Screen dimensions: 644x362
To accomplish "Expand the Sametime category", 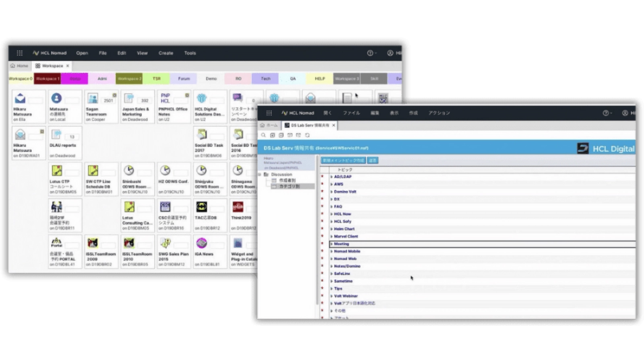I will (x=331, y=281).
